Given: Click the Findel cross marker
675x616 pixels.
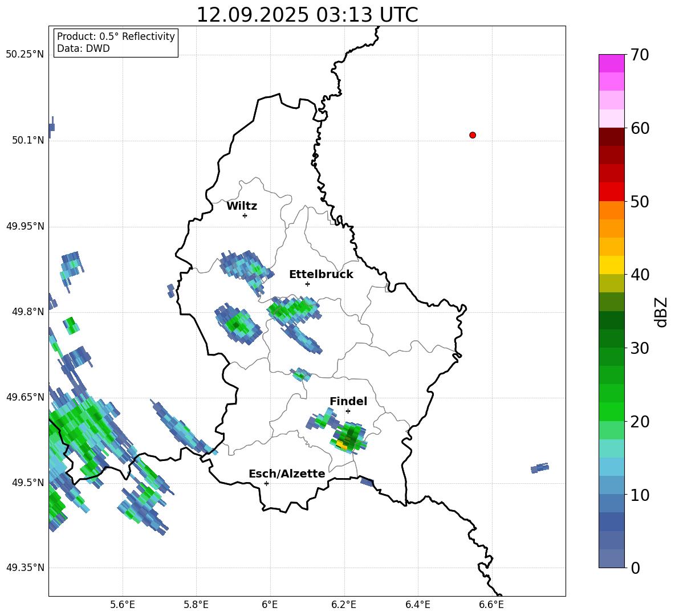Looking at the screenshot, I should (x=348, y=411).
